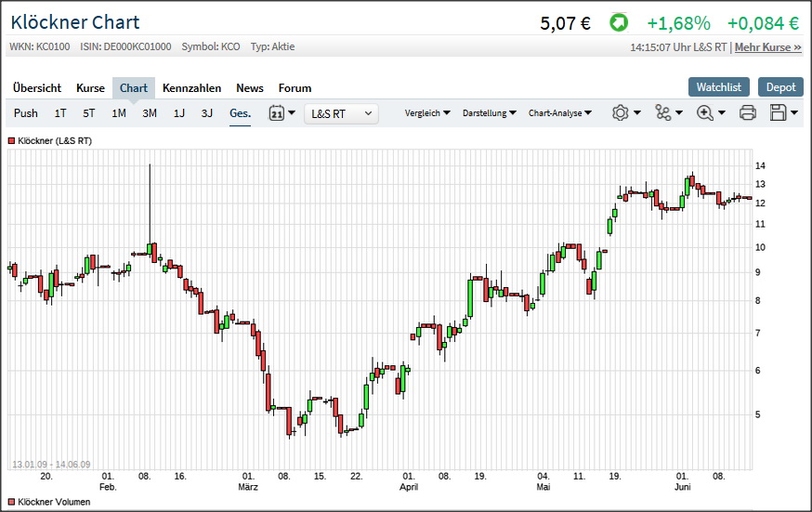812x512 pixels.
Task: Click the 14:15:07 Uhr L&S RT timestamp
Action: click(678, 47)
